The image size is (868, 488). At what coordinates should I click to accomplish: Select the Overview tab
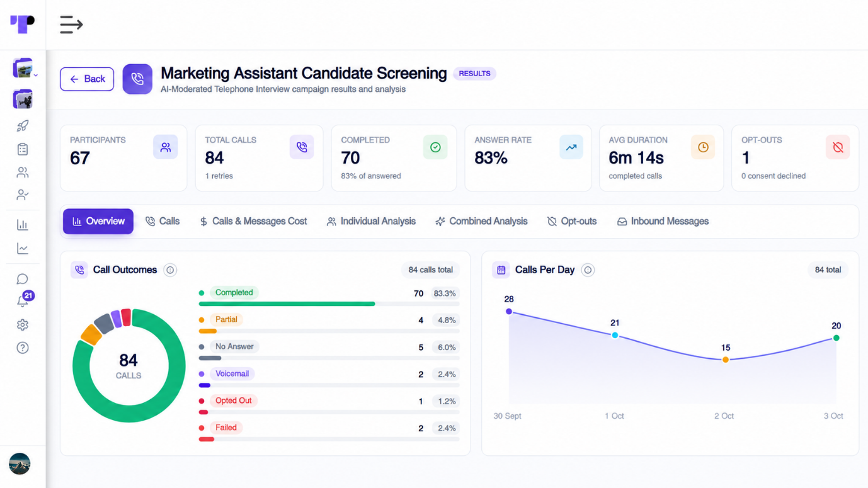(98, 222)
